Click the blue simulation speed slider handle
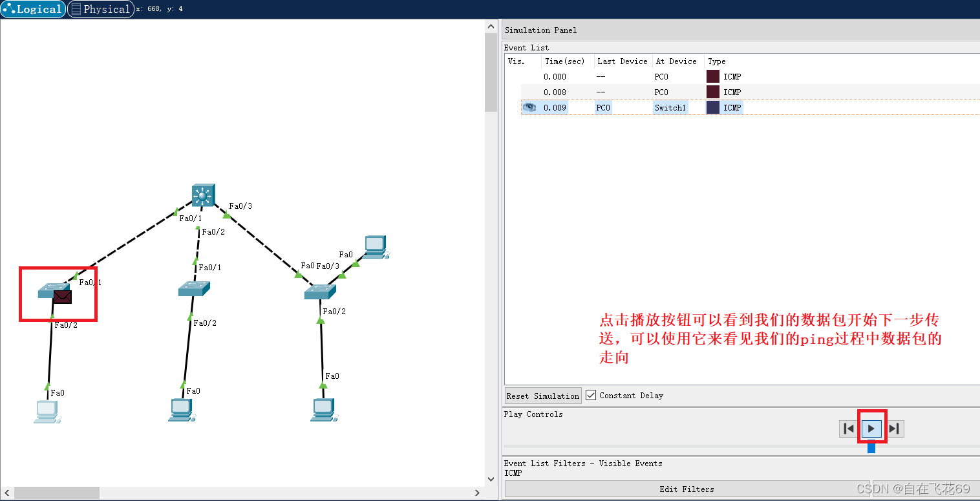The height and width of the screenshot is (501, 980). point(871,447)
